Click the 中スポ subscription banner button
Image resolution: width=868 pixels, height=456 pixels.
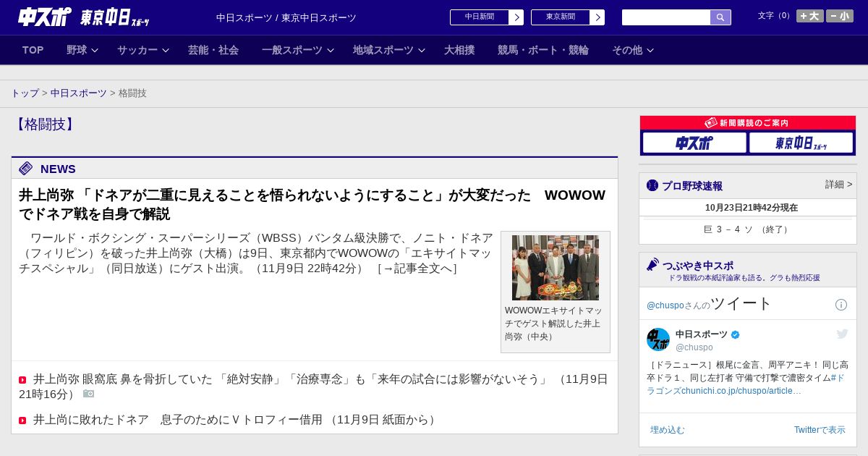[x=694, y=143]
